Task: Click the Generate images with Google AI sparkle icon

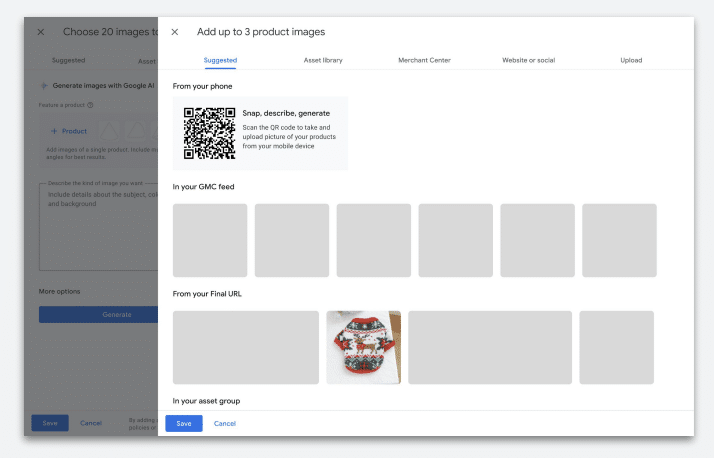Action: point(44,86)
